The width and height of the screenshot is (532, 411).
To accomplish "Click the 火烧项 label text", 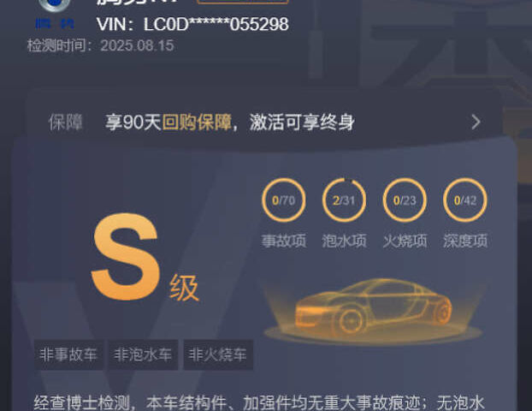I will tap(405, 241).
